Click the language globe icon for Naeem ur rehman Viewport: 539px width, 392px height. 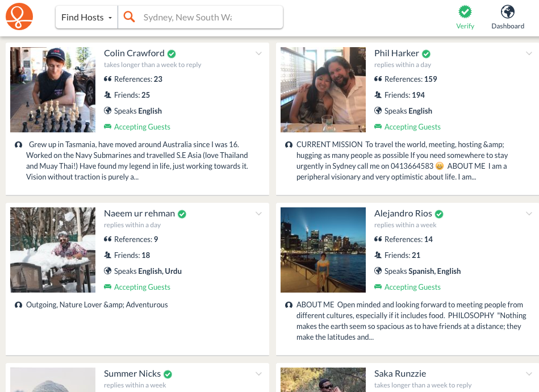pyautogui.click(x=107, y=270)
